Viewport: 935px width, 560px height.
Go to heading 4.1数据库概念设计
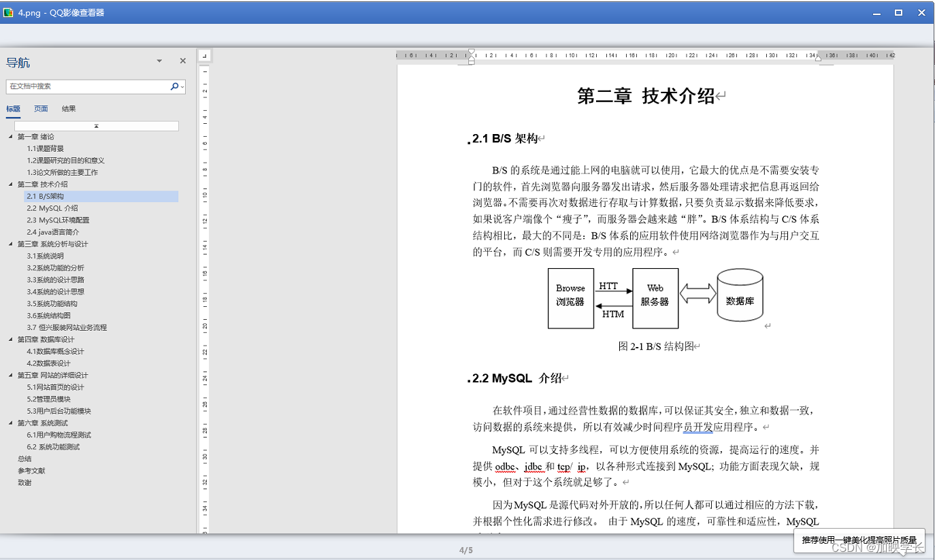coord(56,351)
